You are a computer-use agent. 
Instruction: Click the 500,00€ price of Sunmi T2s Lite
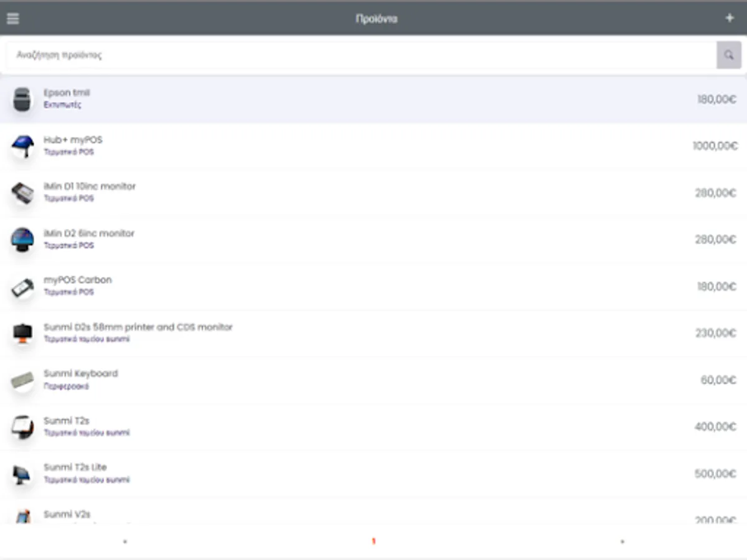[x=716, y=474]
